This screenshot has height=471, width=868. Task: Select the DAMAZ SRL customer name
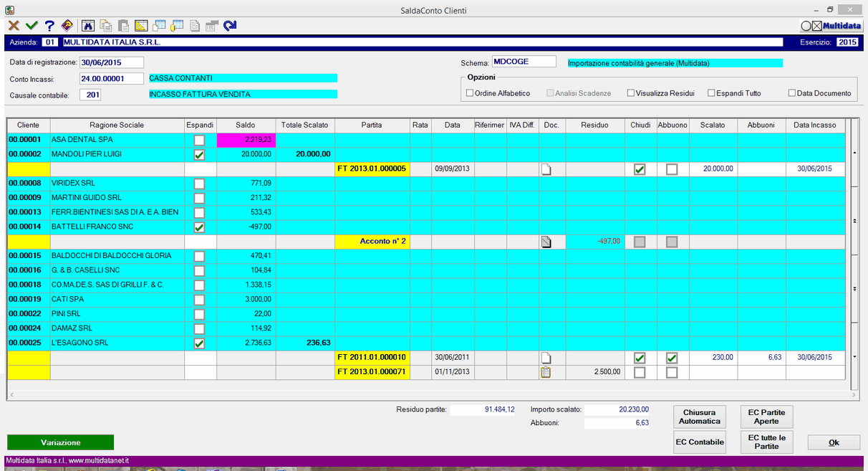click(x=72, y=328)
